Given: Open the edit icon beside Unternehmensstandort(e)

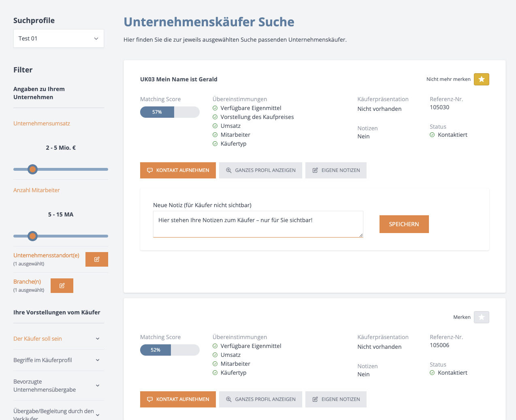Looking at the screenshot, I should click(96, 259).
